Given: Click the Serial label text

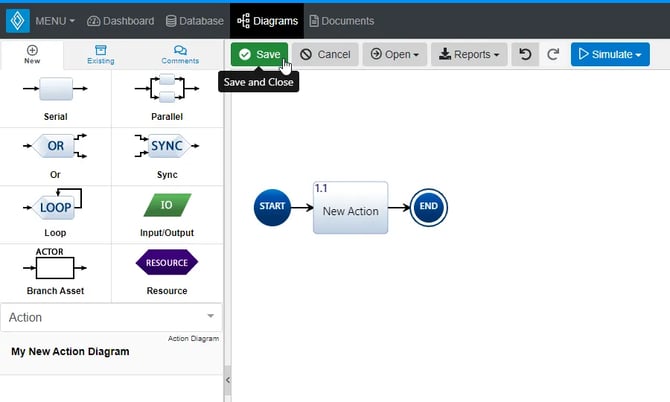Looking at the screenshot, I should click(56, 117).
